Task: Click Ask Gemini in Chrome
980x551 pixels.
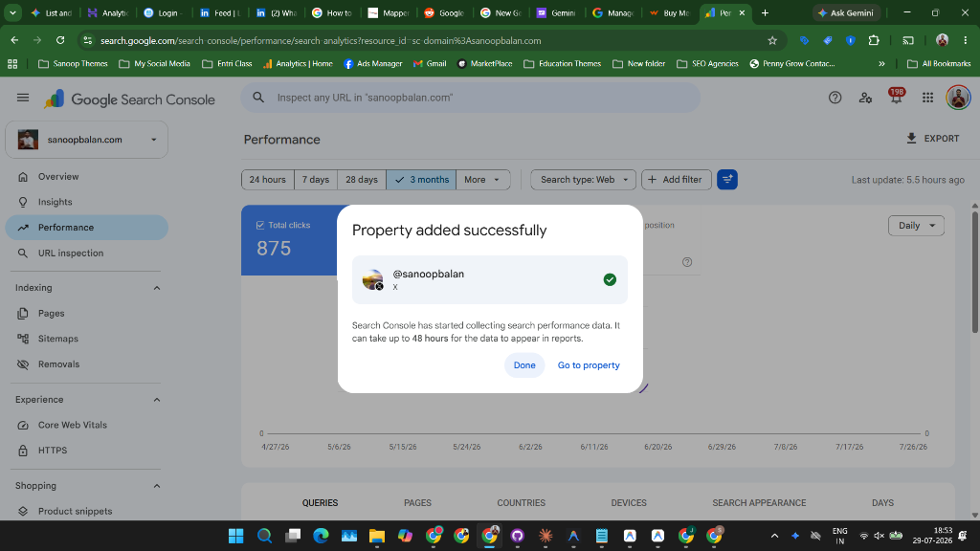Action: pos(846,12)
